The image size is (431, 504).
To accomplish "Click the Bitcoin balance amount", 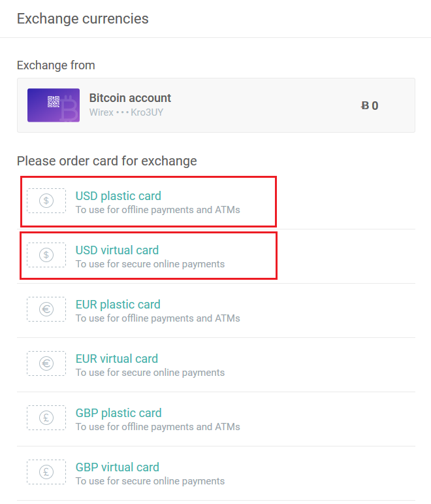I will point(370,105).
